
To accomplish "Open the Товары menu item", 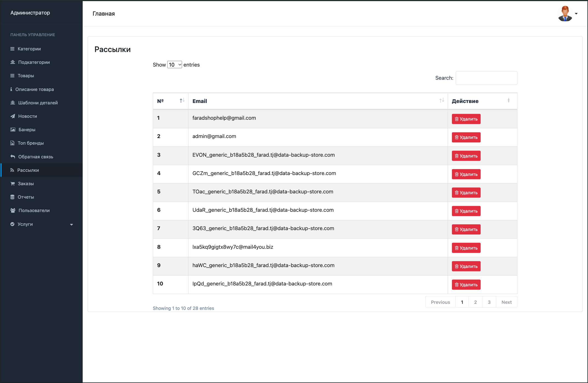I will 41,76.
